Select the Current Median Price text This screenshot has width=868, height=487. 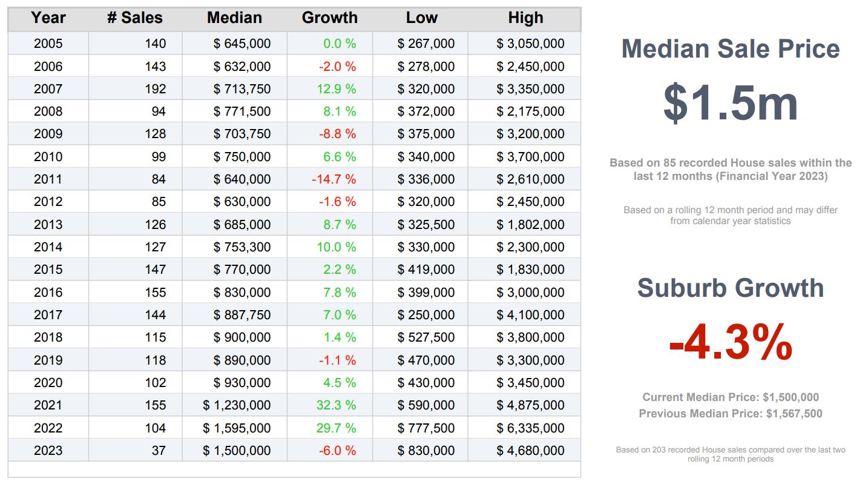731,397
